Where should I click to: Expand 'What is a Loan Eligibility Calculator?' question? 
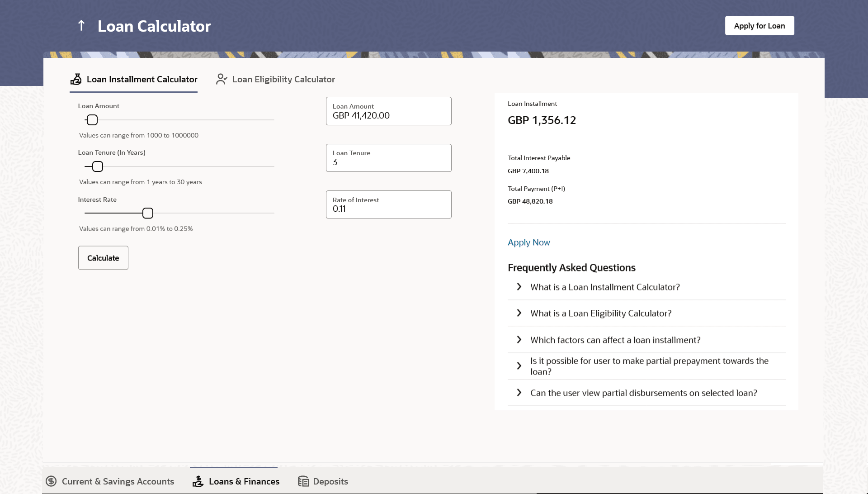(x=519, y=313)
